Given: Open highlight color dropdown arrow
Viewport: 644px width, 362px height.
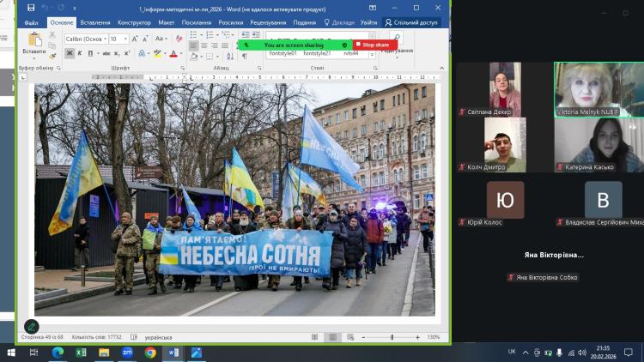Looking at the screenshot, I should tap(165, 53).
